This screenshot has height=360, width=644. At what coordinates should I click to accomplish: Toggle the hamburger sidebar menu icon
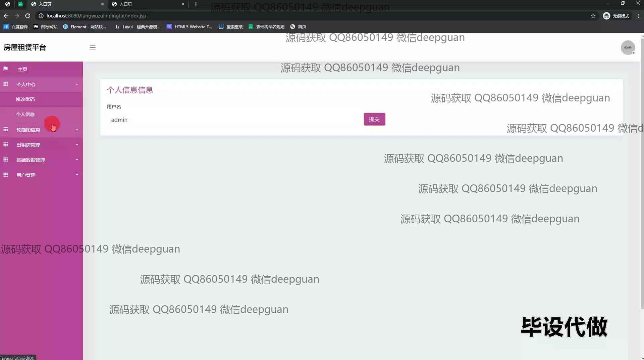(93, 47)
